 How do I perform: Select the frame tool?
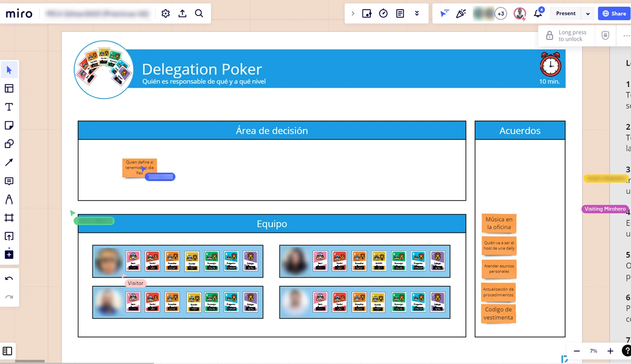[x=9, y=217]
